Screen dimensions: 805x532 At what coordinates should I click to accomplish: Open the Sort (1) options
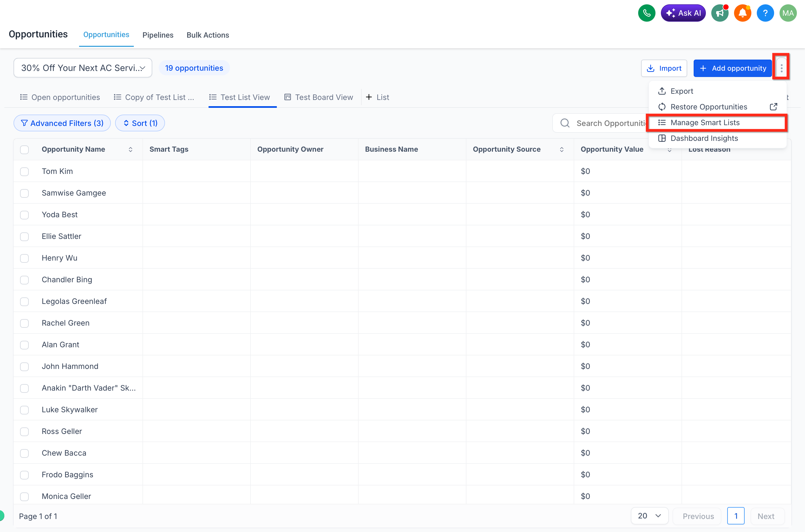point(140,123)
